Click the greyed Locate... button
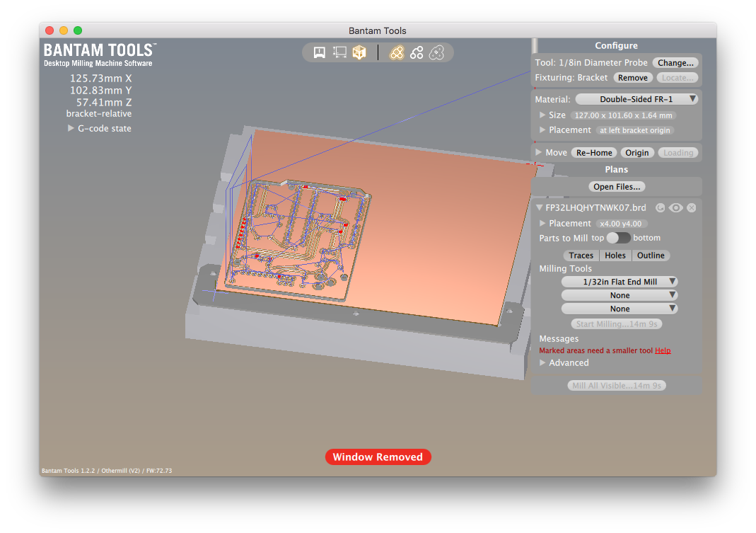Viewport: 756px width, 533px height. (x=677, y=78)
